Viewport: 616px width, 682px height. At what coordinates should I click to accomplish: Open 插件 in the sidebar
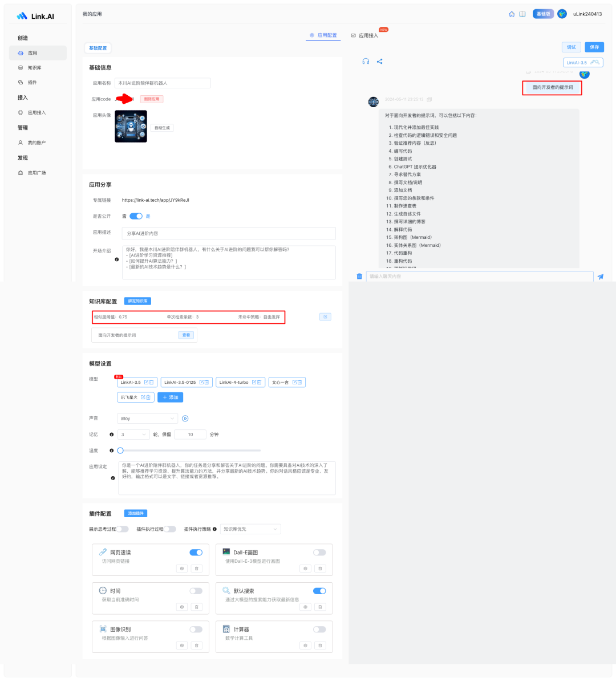tap(38, 83)
